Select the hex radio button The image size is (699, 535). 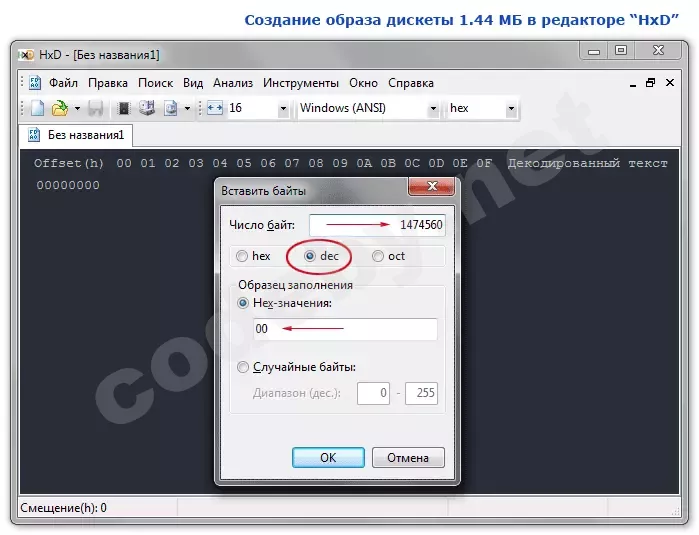click(x=242, y=256)
